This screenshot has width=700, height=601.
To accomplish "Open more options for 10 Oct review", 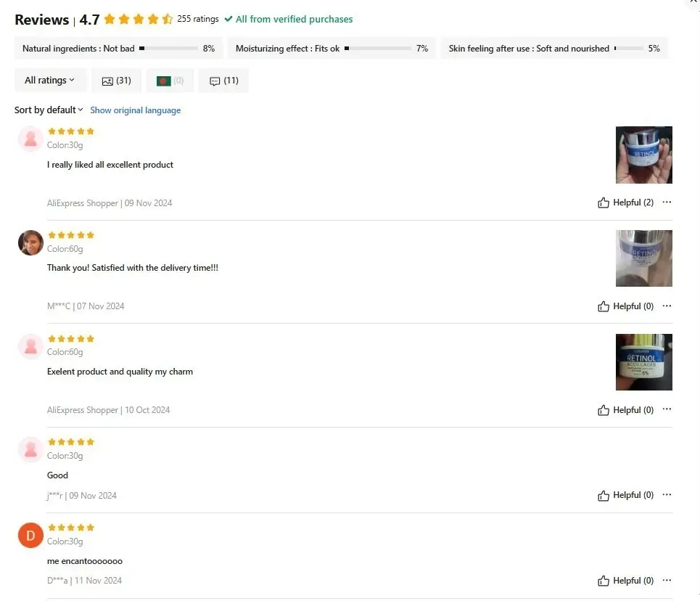I will click(667, 409).
